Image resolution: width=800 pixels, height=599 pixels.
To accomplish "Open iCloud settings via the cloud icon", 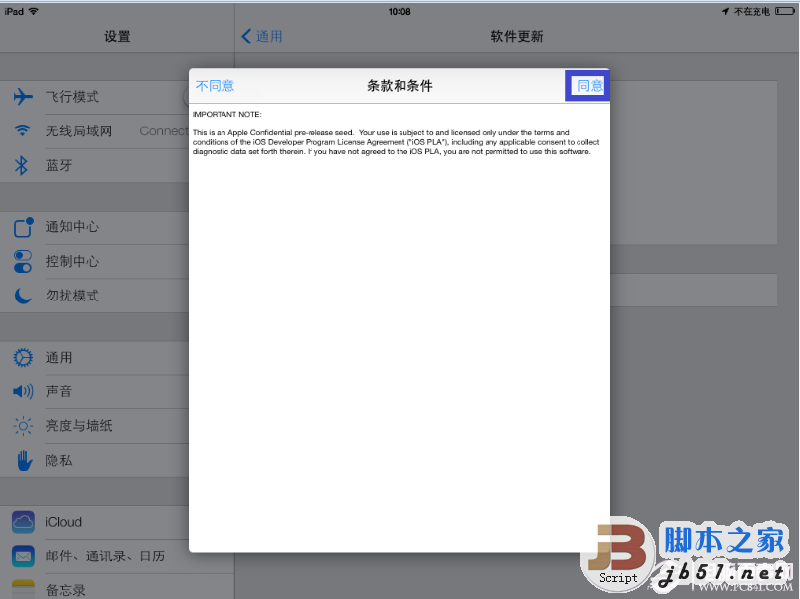I will [x=22, y=521].
